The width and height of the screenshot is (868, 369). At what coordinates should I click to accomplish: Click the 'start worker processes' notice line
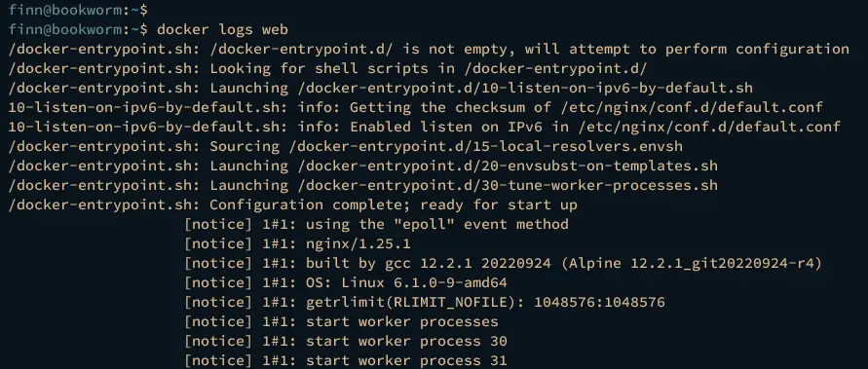coord(342,321)
